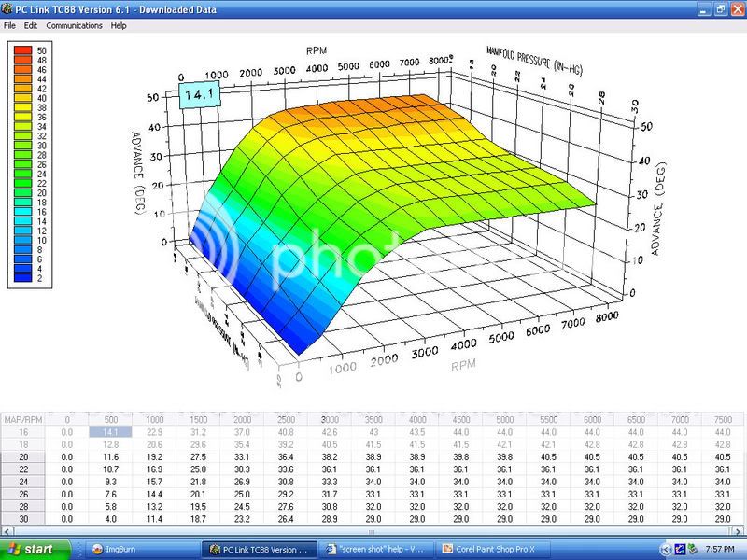This screenshot has height=560, width=747.
Task: Restore down the PC Link window
Action: tap(719, 9)
